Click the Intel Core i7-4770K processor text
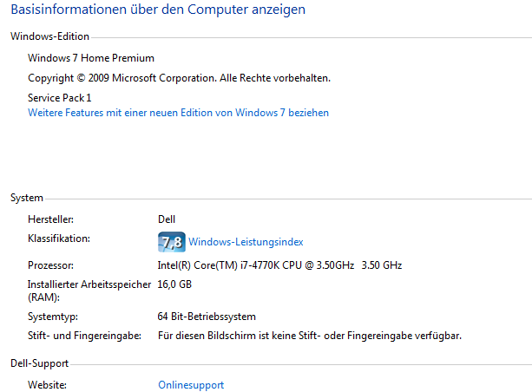The image size is (532, 392). point(279,265)
